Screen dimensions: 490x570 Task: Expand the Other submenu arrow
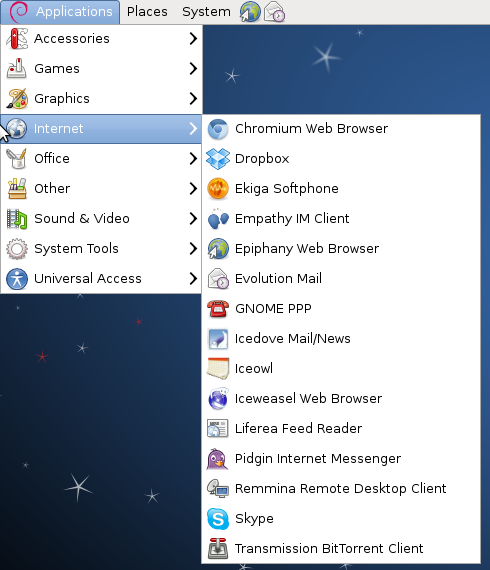pyautogui.click(x=193, y=188)
